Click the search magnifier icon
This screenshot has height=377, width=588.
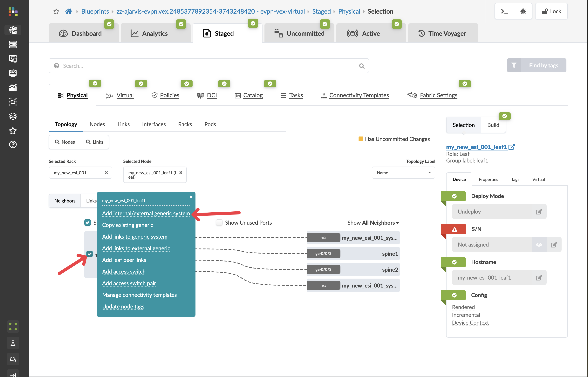[362, 66]
